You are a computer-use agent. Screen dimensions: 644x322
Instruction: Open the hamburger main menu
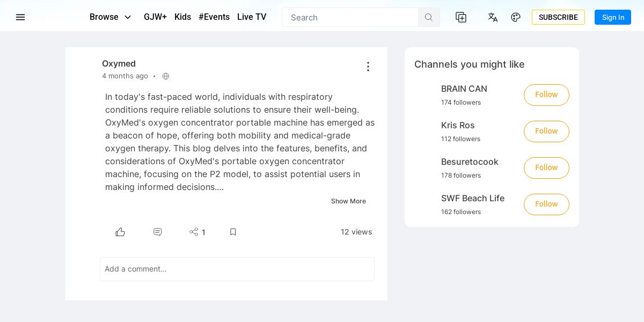[20, 17]
